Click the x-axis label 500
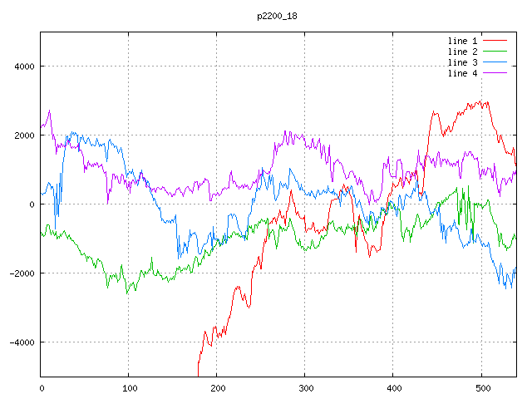Screen dimensions: 532x399 (x=483, y=388)
